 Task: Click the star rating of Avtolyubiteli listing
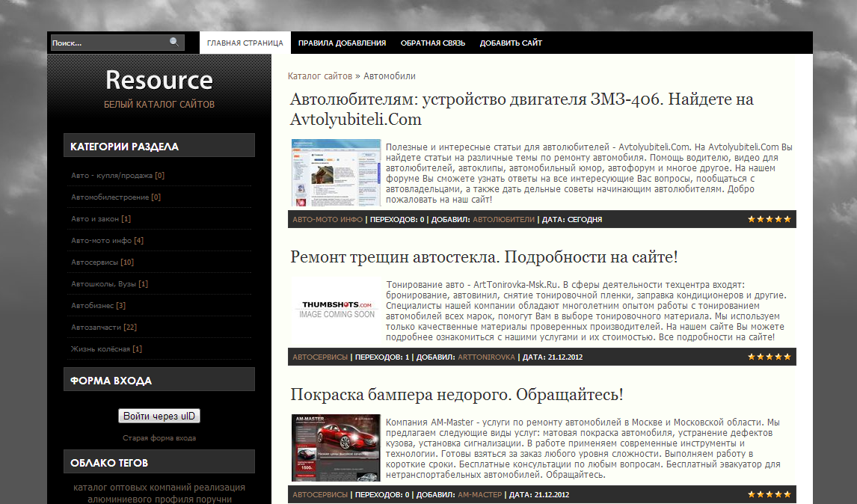769,219
